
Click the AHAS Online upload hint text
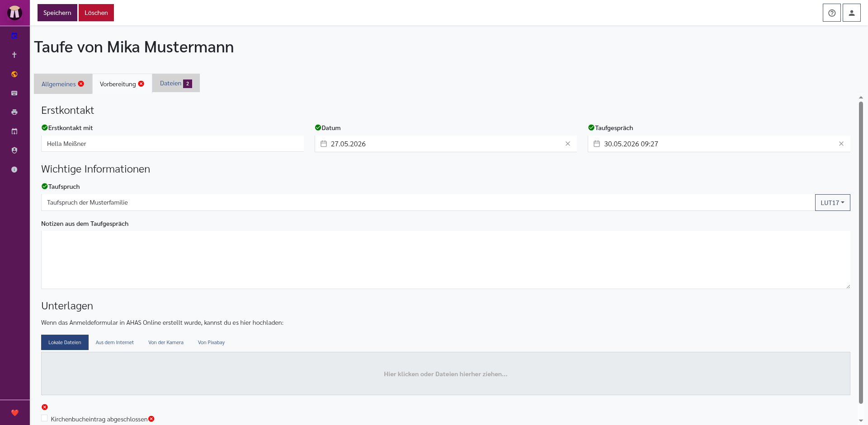point(162,322)
